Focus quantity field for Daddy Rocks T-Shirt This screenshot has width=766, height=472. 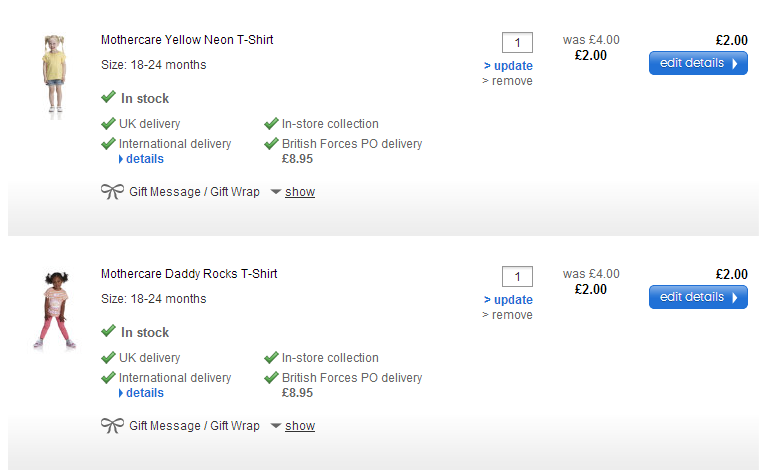coord(517,277)
